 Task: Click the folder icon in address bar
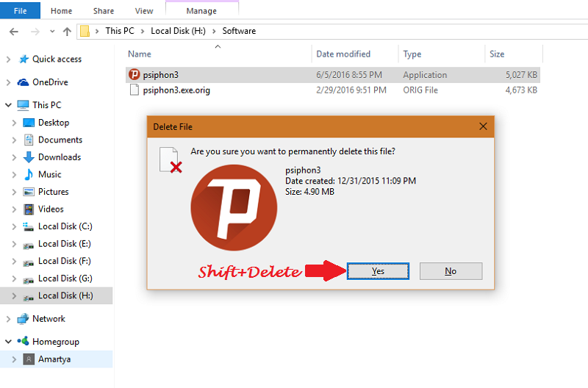85,31
